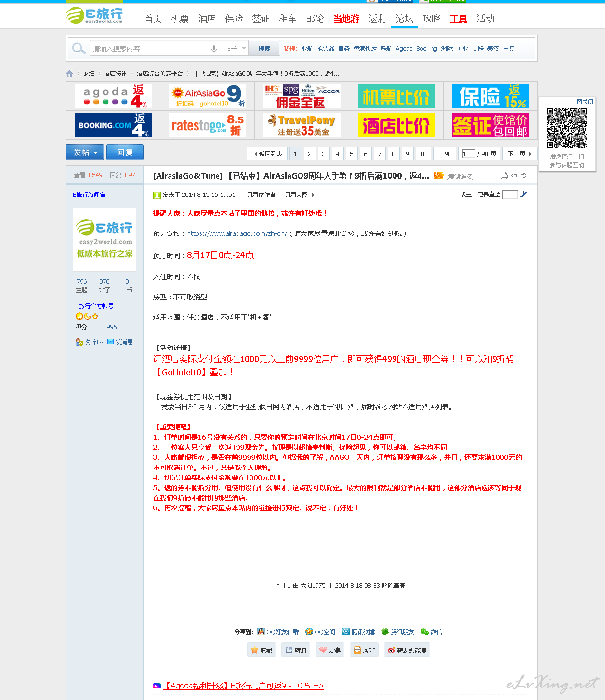This screenshot has height=700, width=605.
Task: Open the airasiago.com booking link
Action: pyautogui.click(x=237, y=233)
